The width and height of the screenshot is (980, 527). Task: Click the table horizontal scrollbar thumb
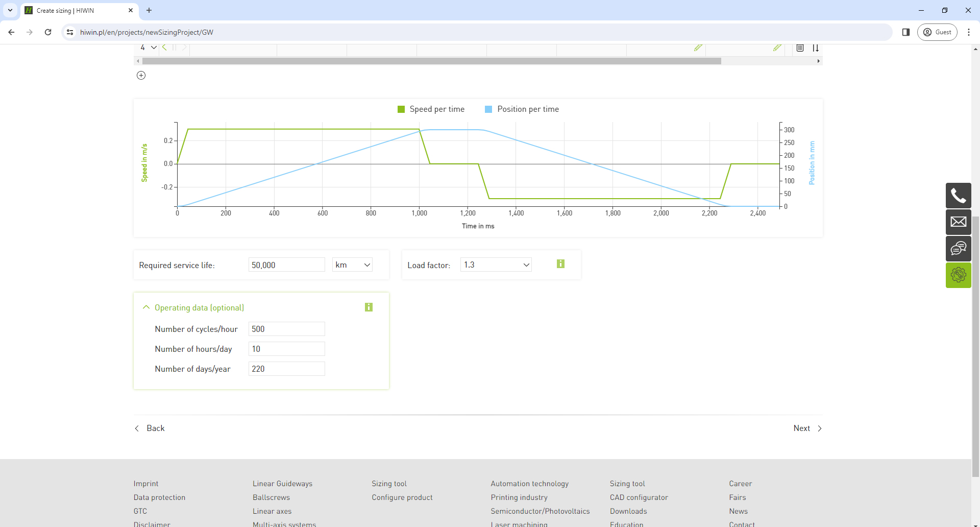pos(431,61)
